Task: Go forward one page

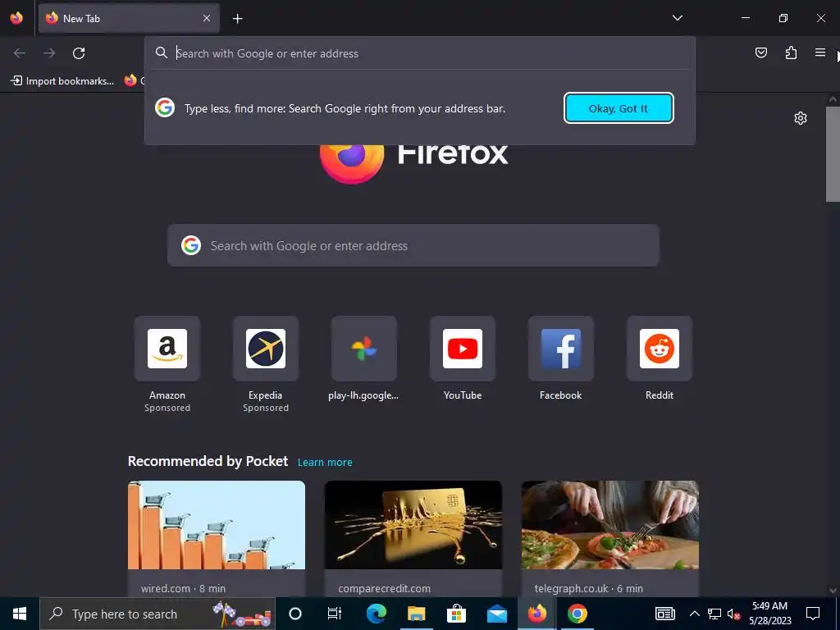Action: tap(49, 53)
